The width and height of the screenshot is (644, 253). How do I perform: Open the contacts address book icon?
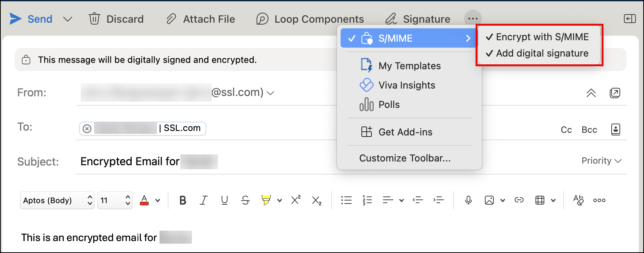(x=616, y=129)
